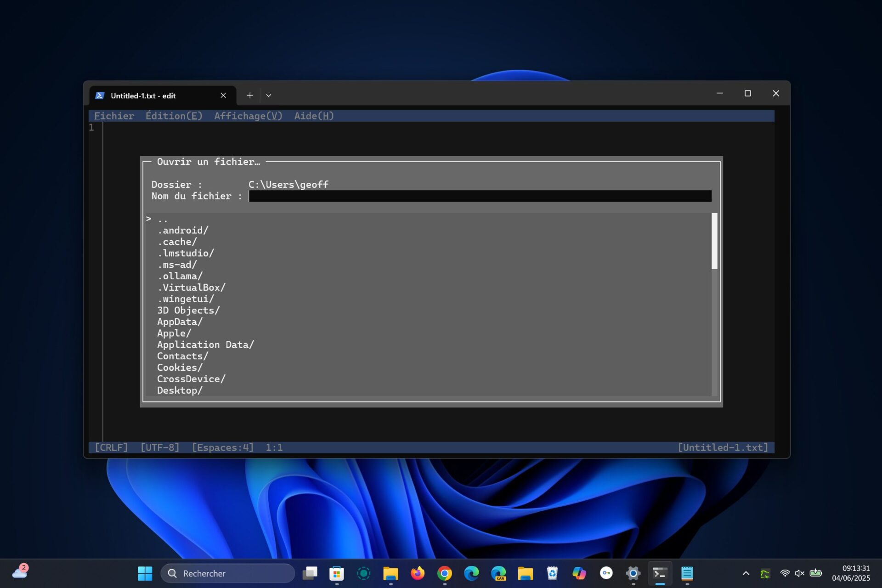This screenshot has height=588, width=882.
Task: Open the Affichage(V) menu
Action: (x=248, y=116)
